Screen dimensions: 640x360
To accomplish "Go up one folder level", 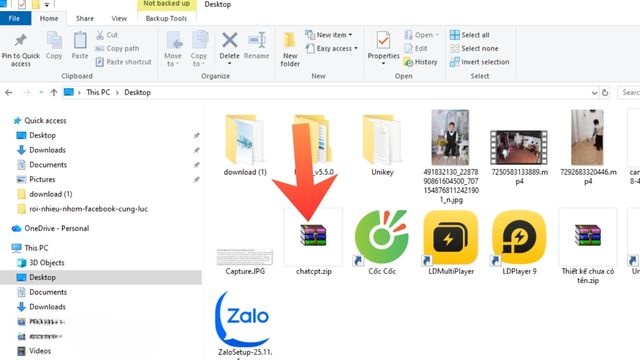I will [54, 93].
